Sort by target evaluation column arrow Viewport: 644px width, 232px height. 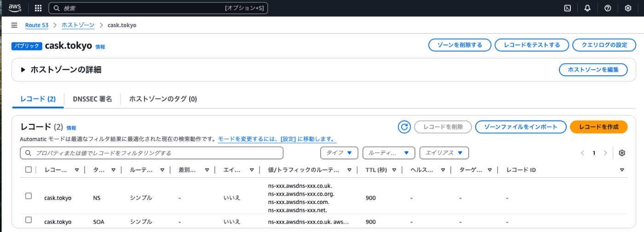491,170
